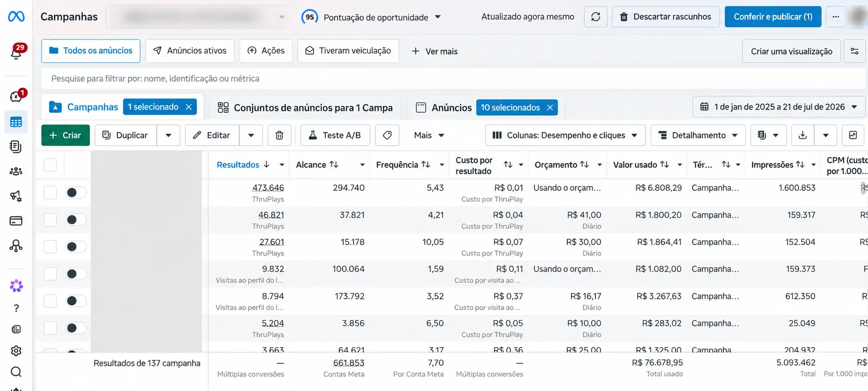This screenshot has height=391, width=868.
Task: Open the date range 1 de jan de 2025 picker
Action: (779, 107)
